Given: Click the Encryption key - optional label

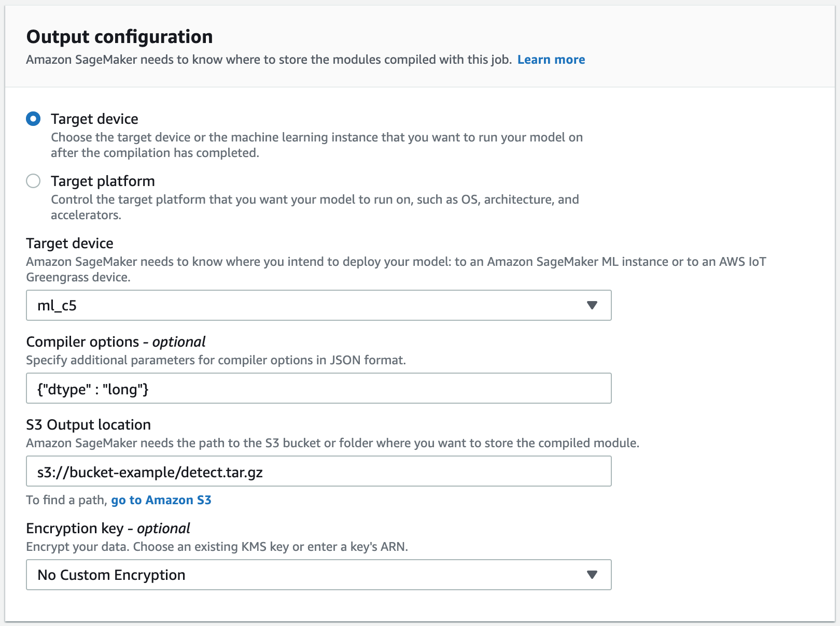Looking at the screenshot, I should point(108,528).
